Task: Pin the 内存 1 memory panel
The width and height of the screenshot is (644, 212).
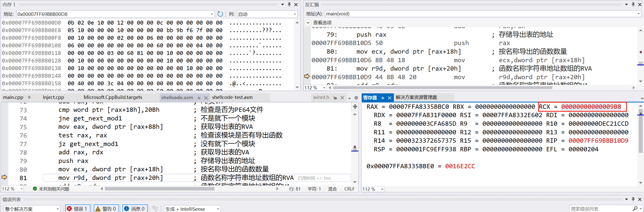Action: point(289,4)
